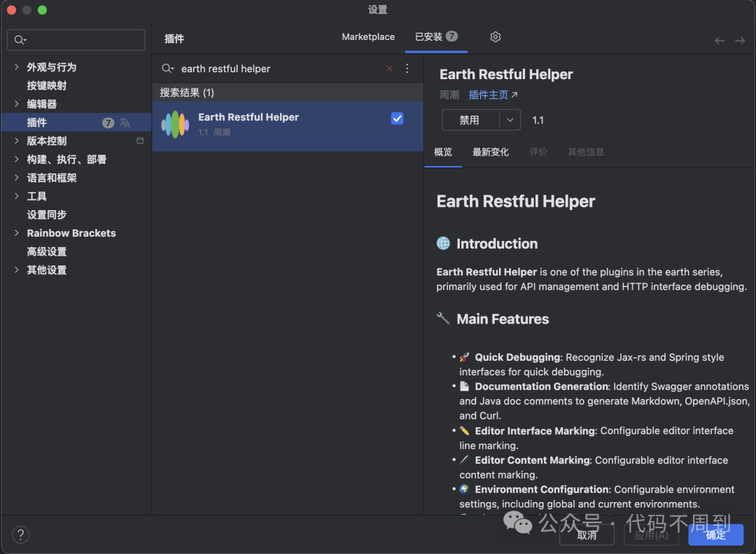Open the 最新变化 tab
The height and width of the screenshot is (554, 756).
click(491, 151)
